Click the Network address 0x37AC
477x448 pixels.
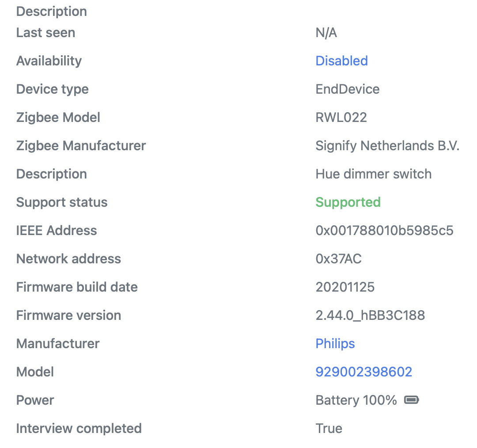pyautogui.click(x=338, y=258)
